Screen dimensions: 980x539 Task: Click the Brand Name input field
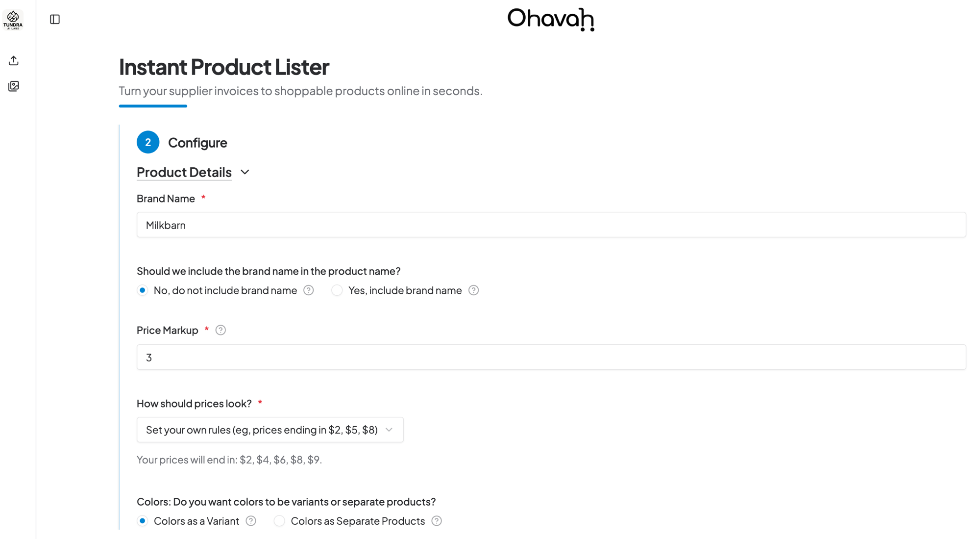pyautogui.click(x=551, y=225)
